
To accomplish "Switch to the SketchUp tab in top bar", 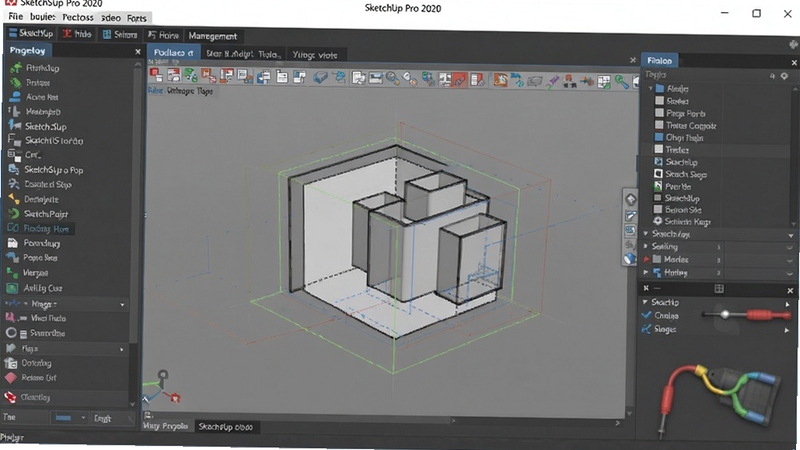I will [x=31, y=33].
